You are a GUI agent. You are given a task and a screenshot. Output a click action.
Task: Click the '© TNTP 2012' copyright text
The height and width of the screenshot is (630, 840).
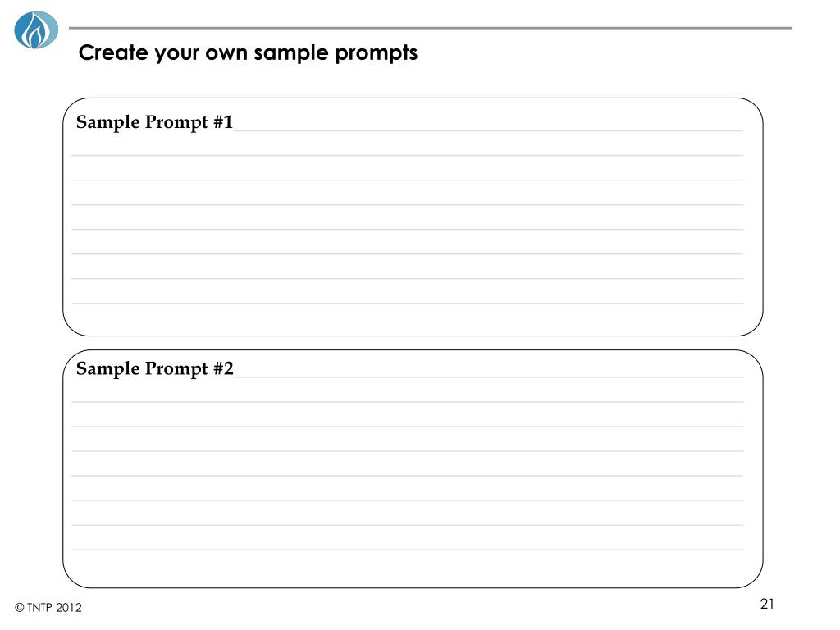coord(48,608)
